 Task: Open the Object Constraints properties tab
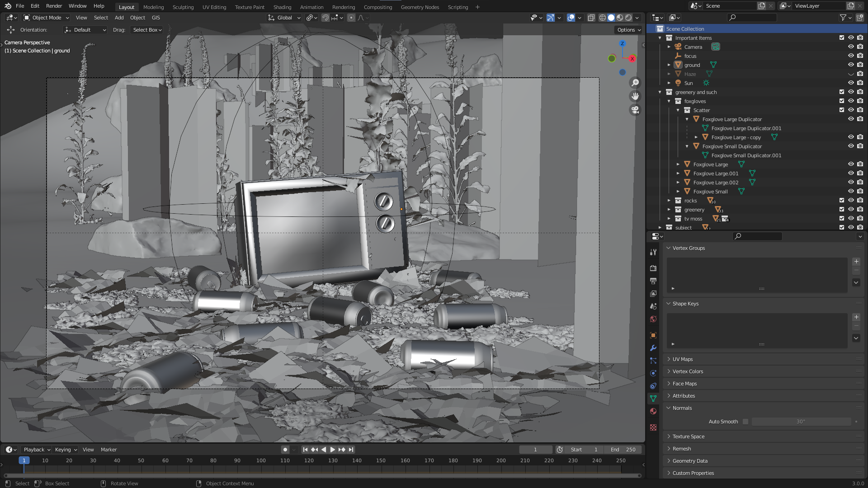coord(653,386)
